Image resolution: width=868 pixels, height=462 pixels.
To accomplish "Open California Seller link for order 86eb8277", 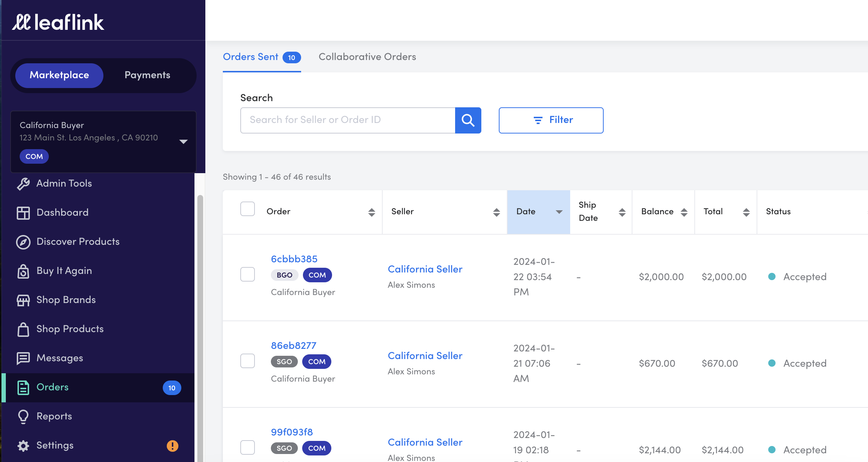I will [425, 356].
